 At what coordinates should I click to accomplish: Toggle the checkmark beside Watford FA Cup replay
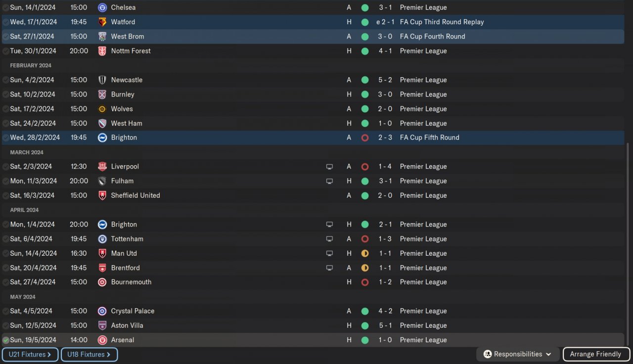(x=5, y=22)
